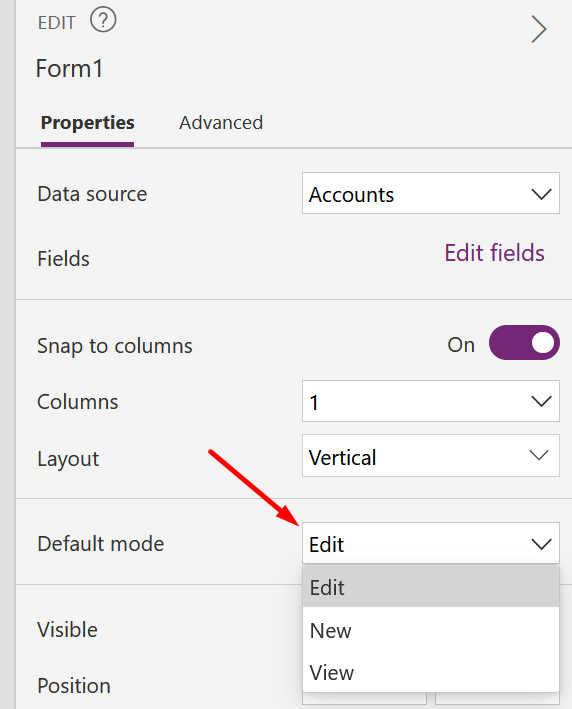Switch to the Advanced tab
572x709 pixels.
pos(221,123)
